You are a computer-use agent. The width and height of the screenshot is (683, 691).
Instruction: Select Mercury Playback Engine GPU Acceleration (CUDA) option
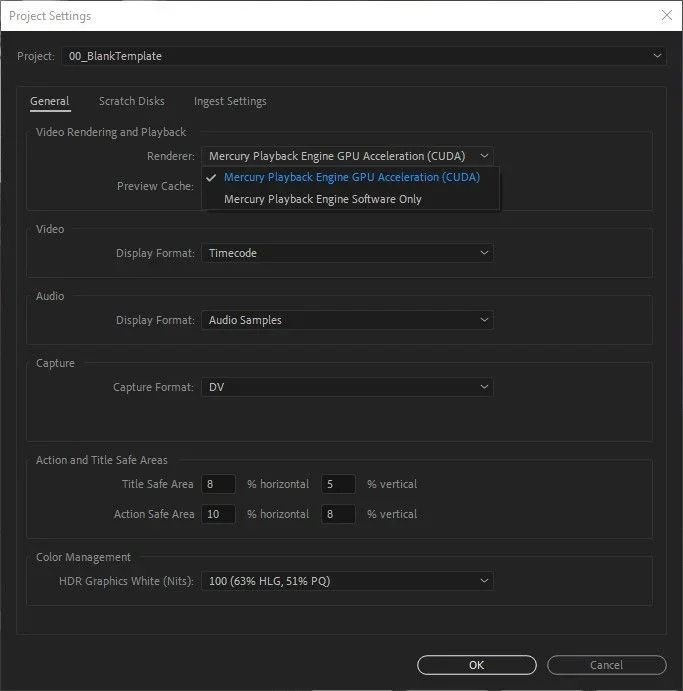[x=351, y=177]
